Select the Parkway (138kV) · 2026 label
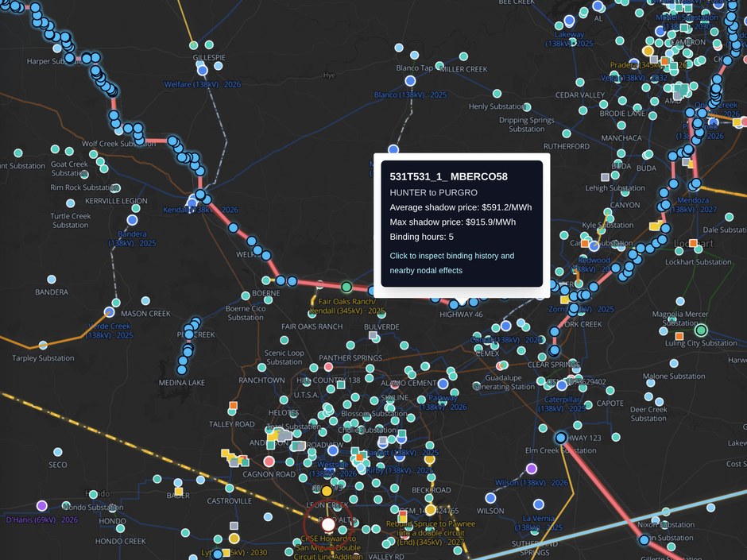The height and width of the screenshot is (560, 747). coord(443,403)
